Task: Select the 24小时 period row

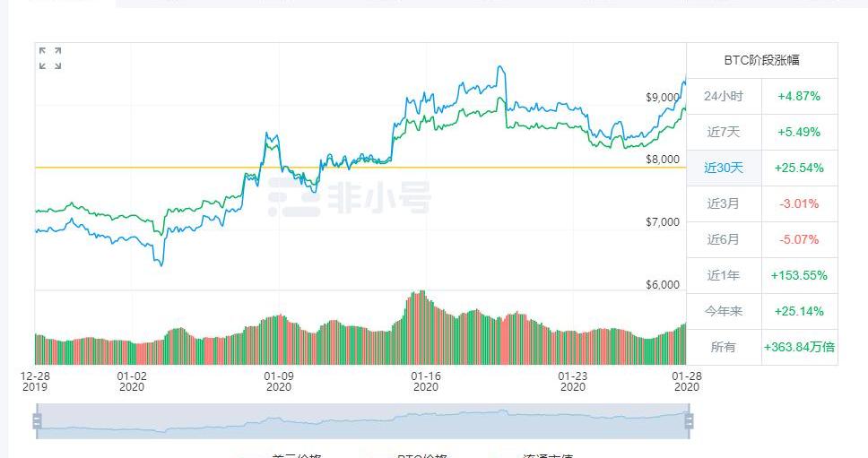Action: [723, 96]
